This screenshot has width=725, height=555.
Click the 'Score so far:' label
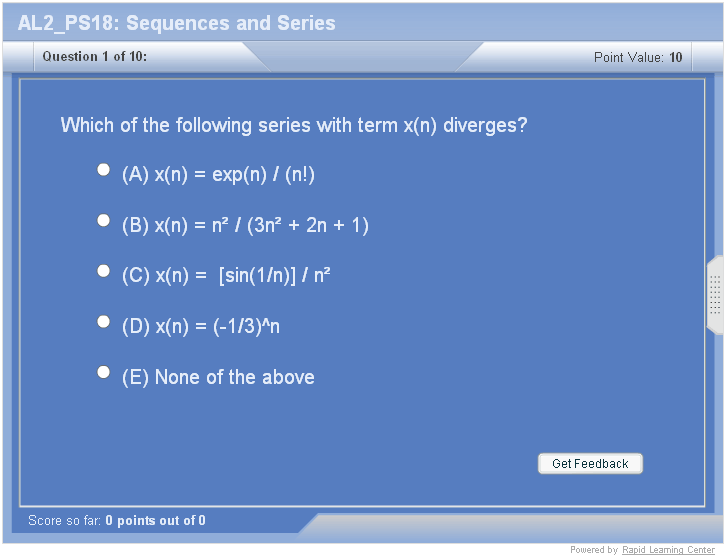tap(65, 521)
